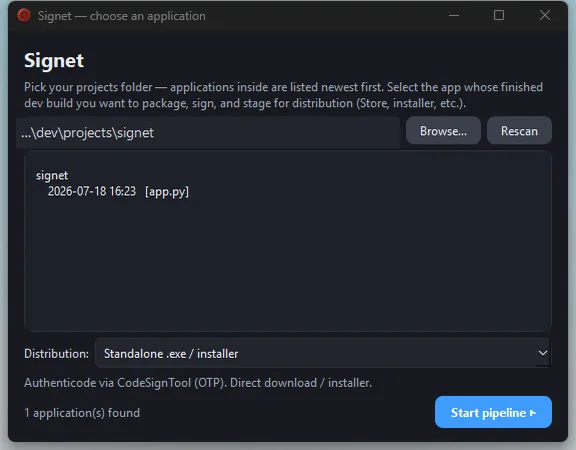Click the projects folder path field
The width and height of the screenshot is (576, 450).
tap(208, 133)
